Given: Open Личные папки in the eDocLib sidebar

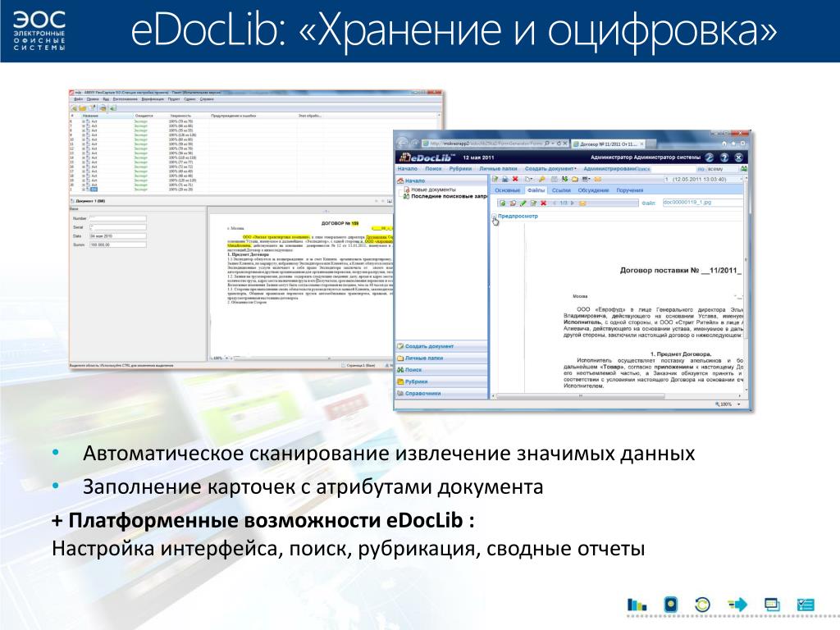Looking at the screenshot, I should click(x=442, y=358).
